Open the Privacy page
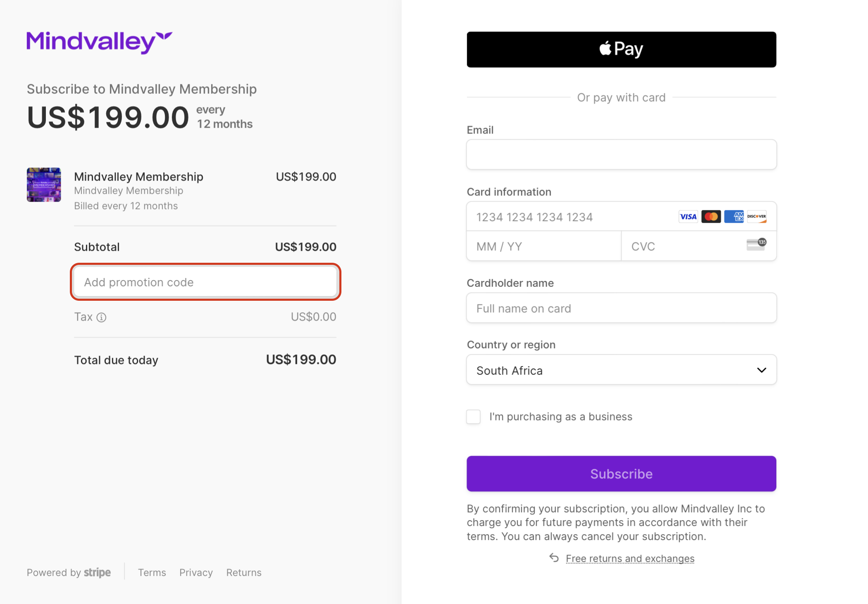 tap(196, 573)
